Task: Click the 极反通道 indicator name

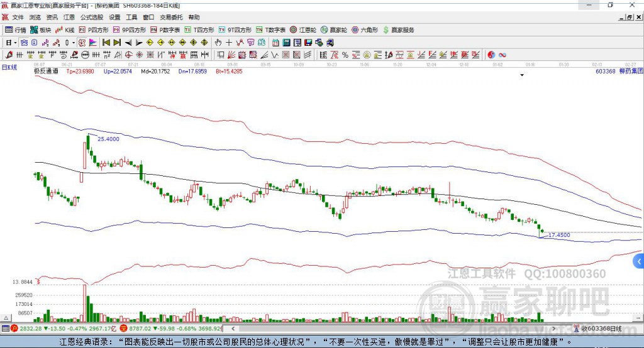Action: pos(46,71)
